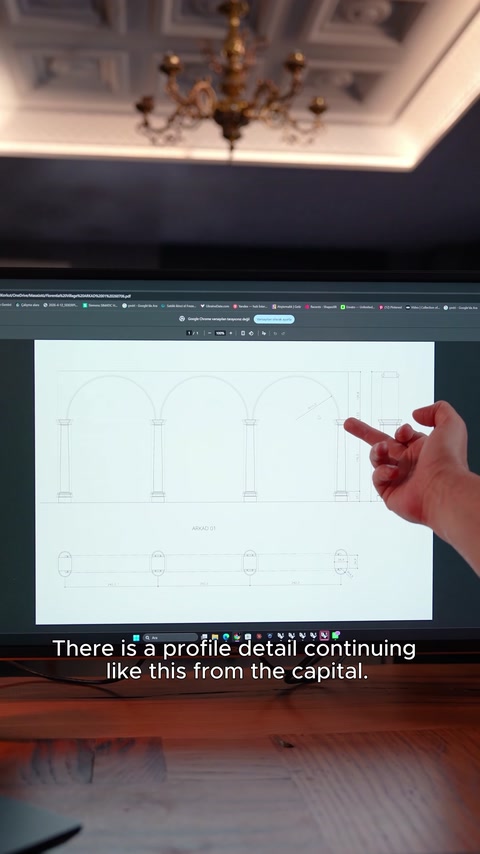Click the Windows Start button
The height and width of the screenshot is (854, 480).
[x=136, y=637]
